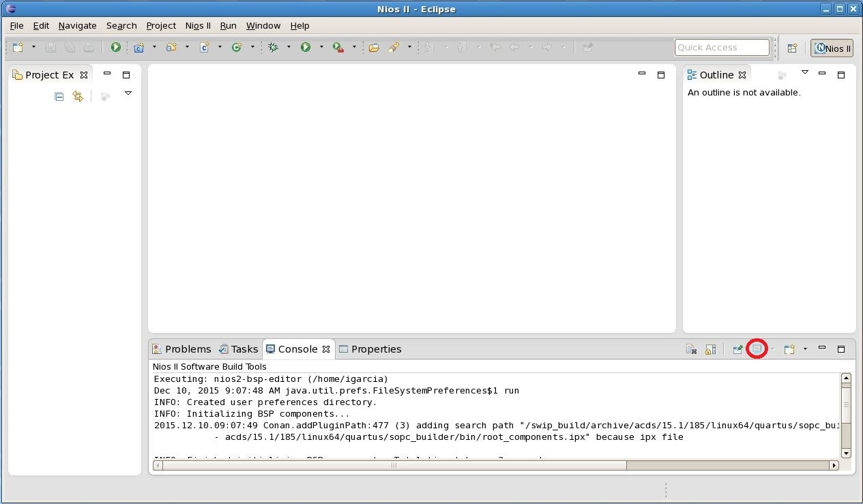This screenshot has width=863, height=504.
Task: Expand the Debug button dropdown arrow
Action: pyautogui.click(x=289, y=47)
